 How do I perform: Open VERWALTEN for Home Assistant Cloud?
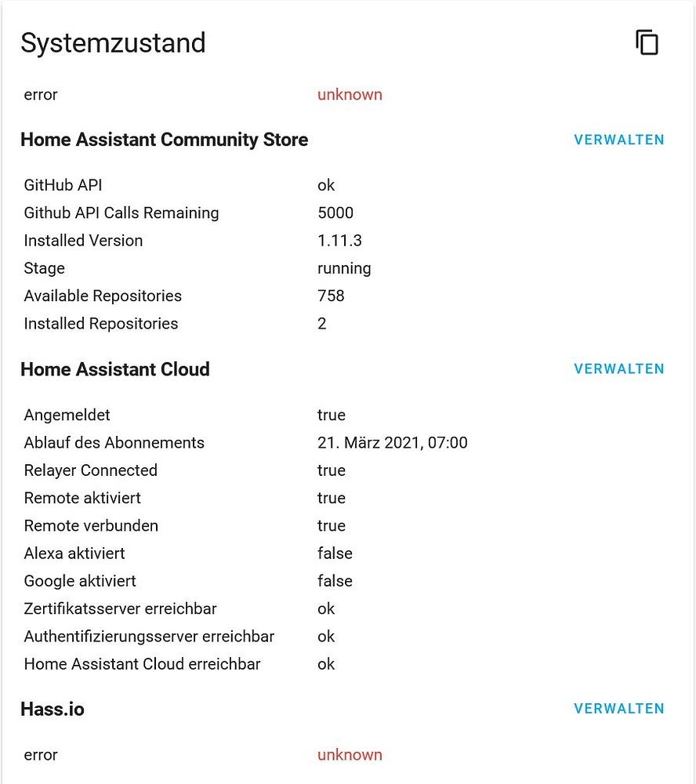619,368
